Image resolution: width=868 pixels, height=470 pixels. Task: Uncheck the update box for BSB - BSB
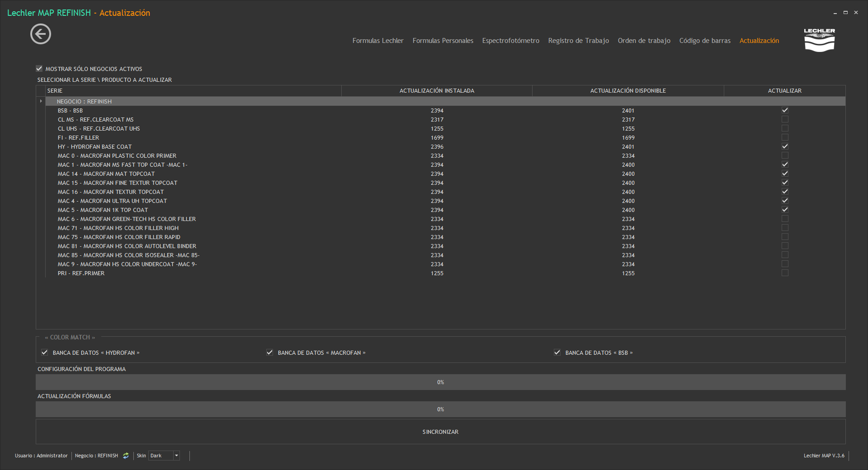click(785, 110)
